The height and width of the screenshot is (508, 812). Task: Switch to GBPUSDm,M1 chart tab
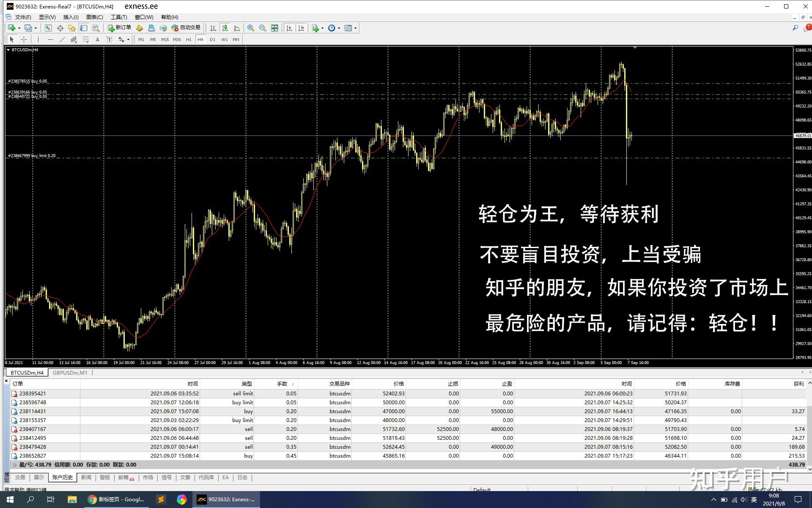(70, 373)
